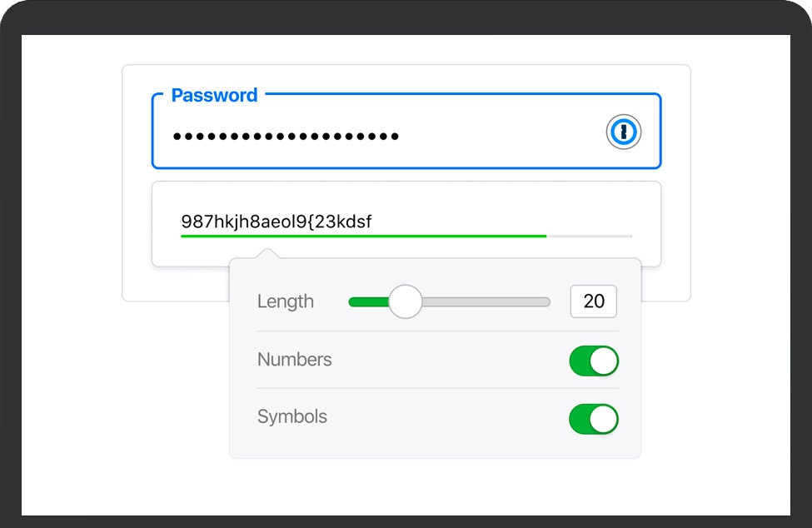Click the 1Password icon in the password field
Viewport: 812px width, 528px height.
[623, 132]
